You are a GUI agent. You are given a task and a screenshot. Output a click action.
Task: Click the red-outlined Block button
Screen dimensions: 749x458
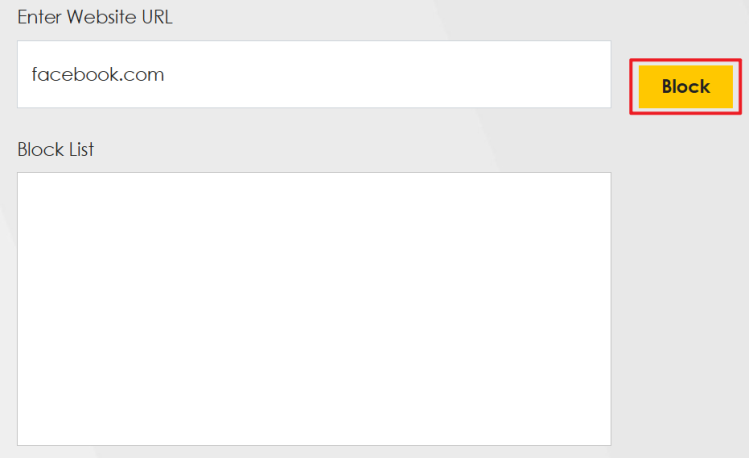click(685, 87)
